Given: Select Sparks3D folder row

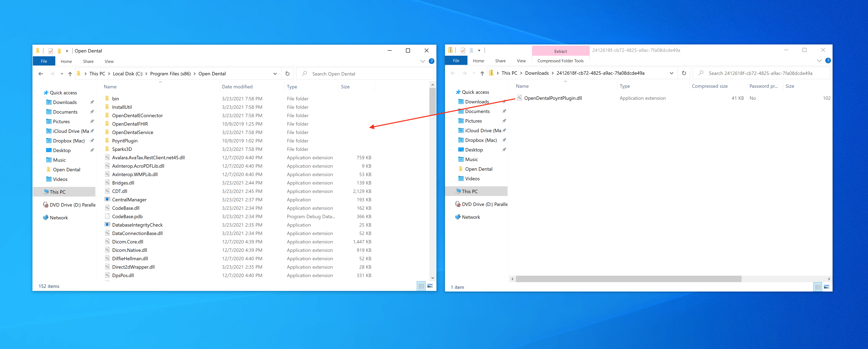Looking at the screenshot, I should pos(239,149).
